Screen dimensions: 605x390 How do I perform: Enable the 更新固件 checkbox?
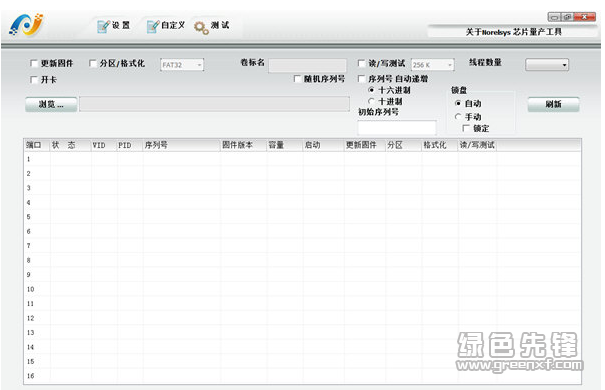(34, 63)
